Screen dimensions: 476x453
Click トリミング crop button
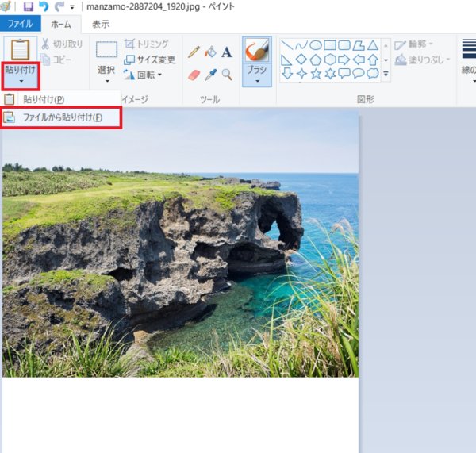pyautogui.click(x=146, y=44)
